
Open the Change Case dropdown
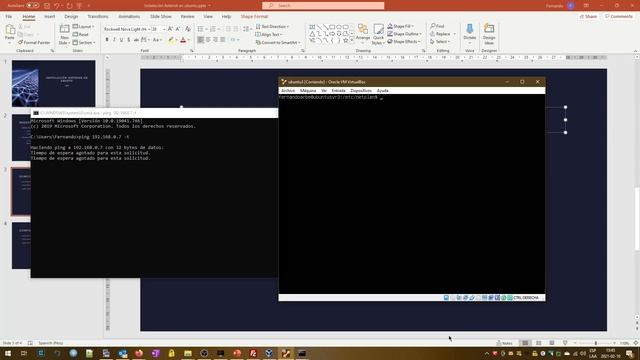158,40
